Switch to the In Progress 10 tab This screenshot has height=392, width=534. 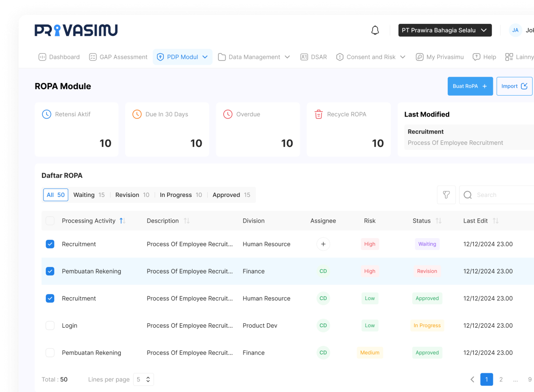click(x=181, y=195)
